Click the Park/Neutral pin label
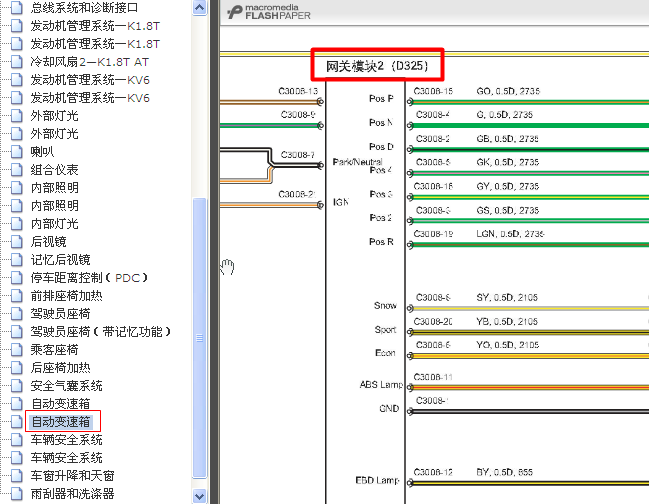 358,162
